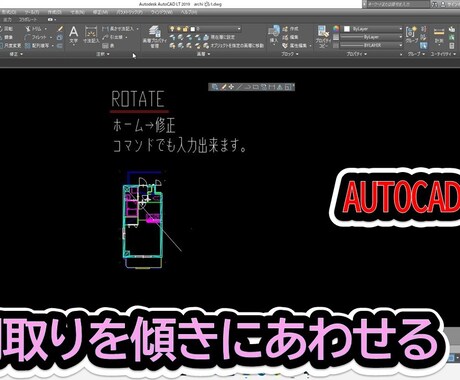Open the 修正(M) menu
This screenshot has height=380, width=460.
pos(99,12)
